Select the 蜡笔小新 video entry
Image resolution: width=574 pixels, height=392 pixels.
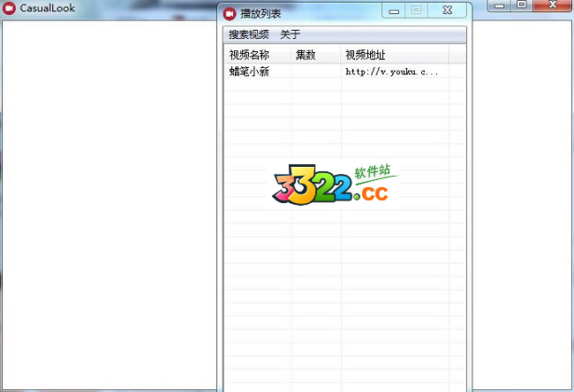pos(249,72)
